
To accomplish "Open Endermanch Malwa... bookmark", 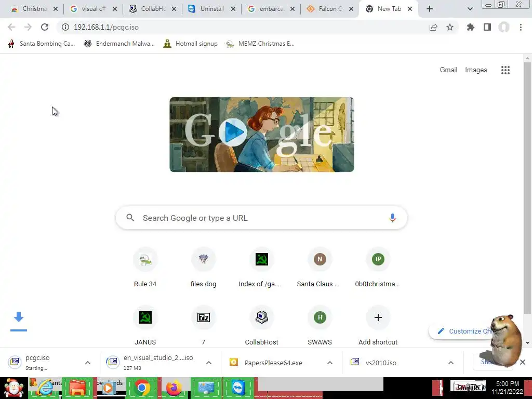I will (x=119, y=44).
